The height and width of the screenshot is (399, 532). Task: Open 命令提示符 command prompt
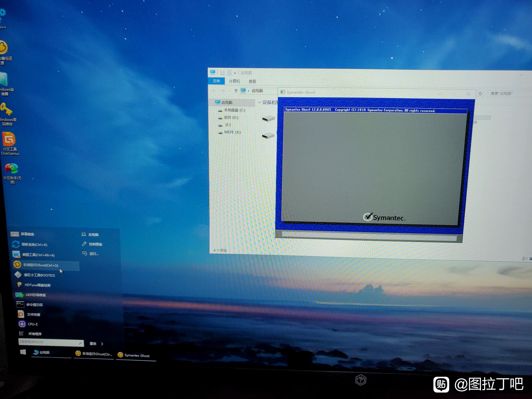pyautogui.click(x=30, y=305)
